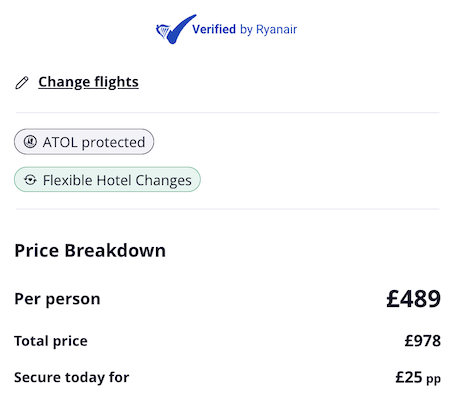454x394 pixels.
Task: Click the Secure today for label
Action: (72, 377)
